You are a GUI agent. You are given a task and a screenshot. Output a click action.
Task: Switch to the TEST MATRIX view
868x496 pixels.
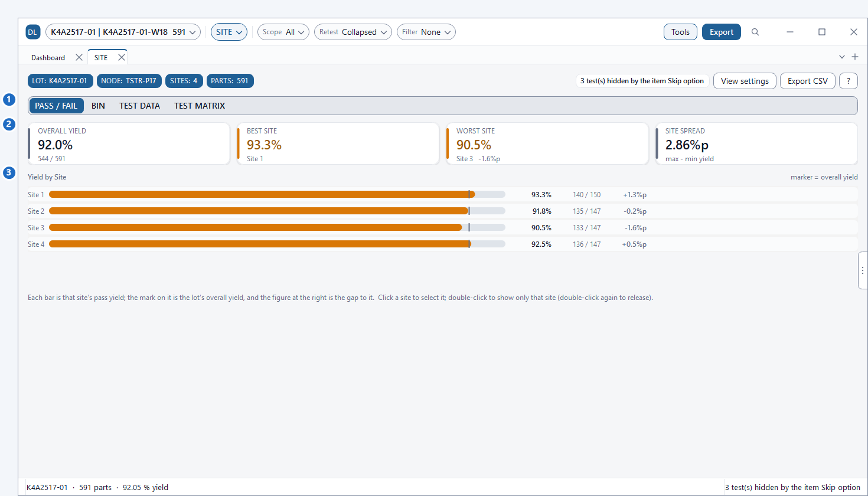click(200, 106)
